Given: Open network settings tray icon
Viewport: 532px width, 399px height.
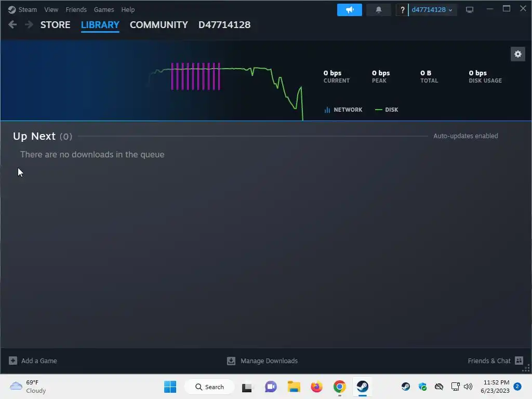Looking at the screenshot, I should 455,387.
